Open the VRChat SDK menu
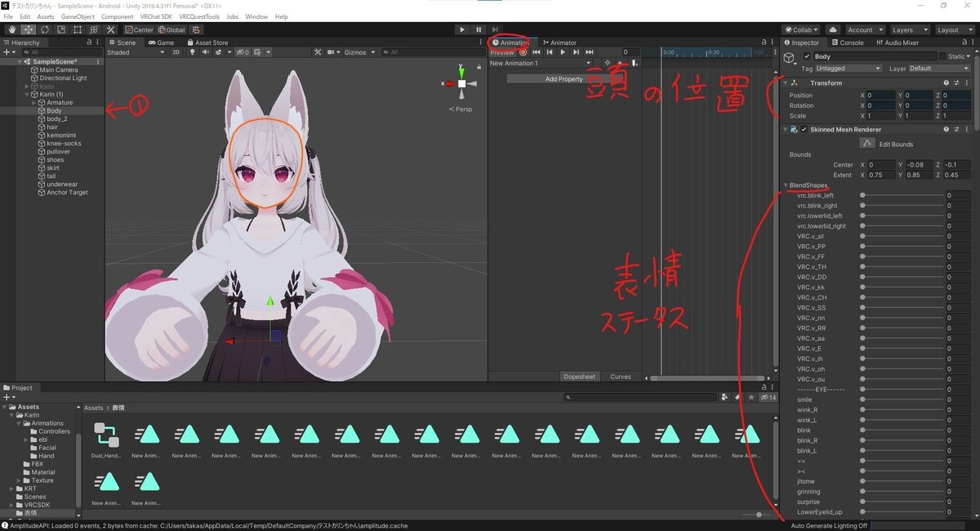 155,16
